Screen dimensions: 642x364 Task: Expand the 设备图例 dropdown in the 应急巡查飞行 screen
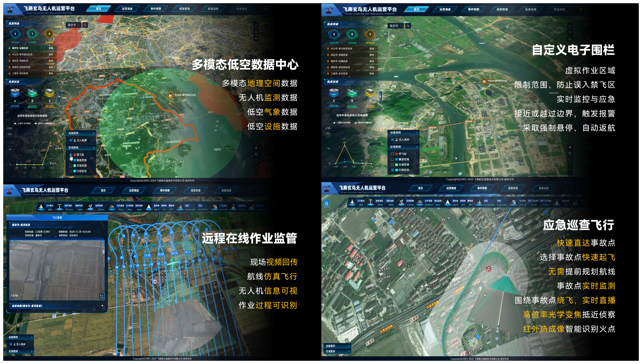349,346
